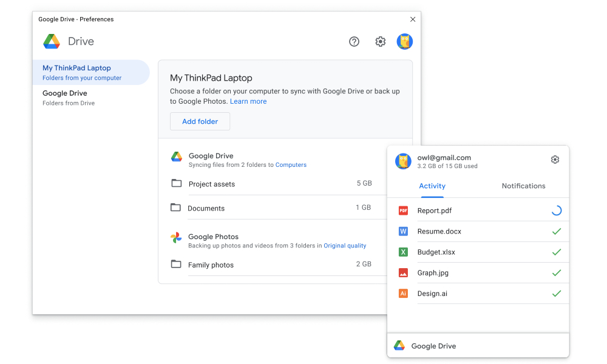Click the syncing spinner for Report.pdf
607x364 pixels.
tap(556, 211)
